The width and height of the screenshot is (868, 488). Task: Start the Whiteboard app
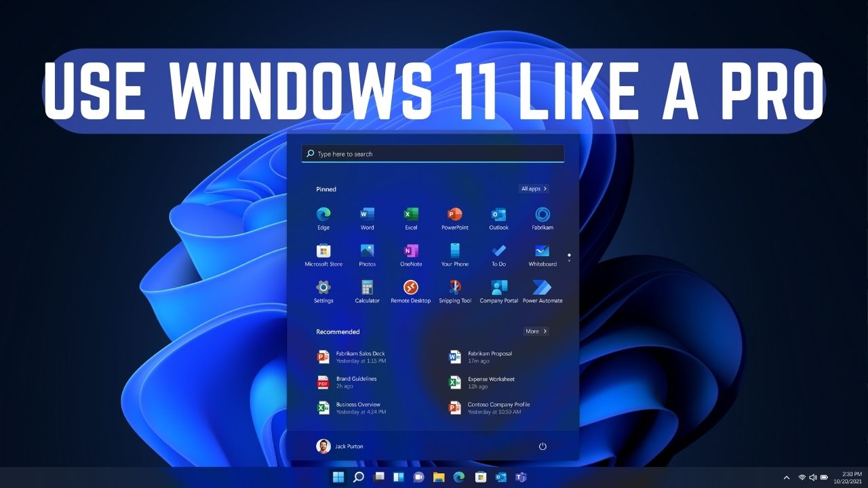(x=542, y=251)
